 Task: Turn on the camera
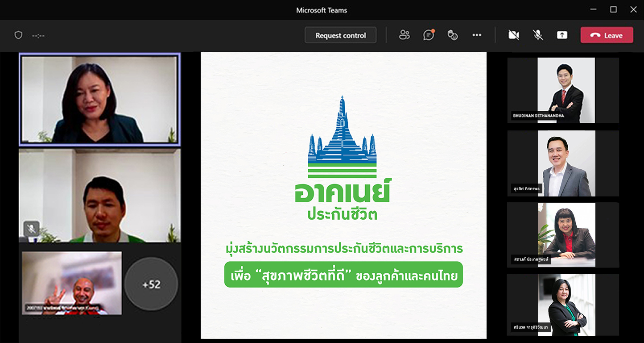[x=514, y=35]
